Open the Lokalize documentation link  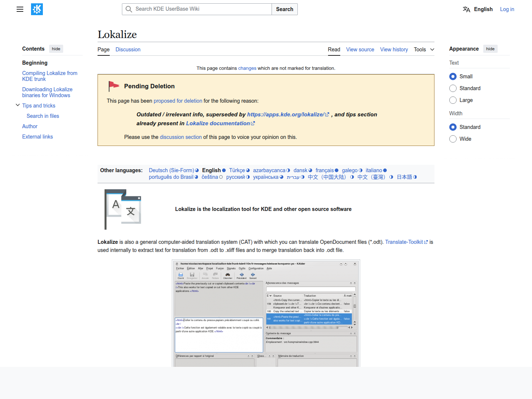[220, 123]
